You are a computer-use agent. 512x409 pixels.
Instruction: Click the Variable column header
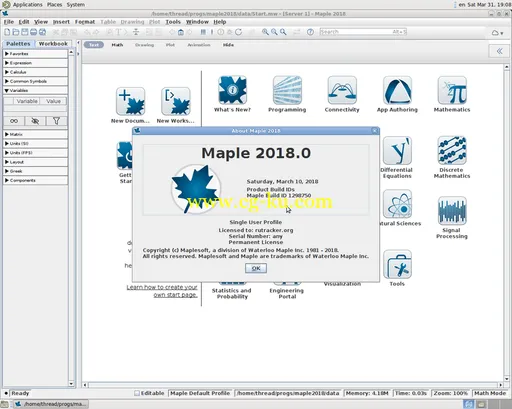coord(27,101)
